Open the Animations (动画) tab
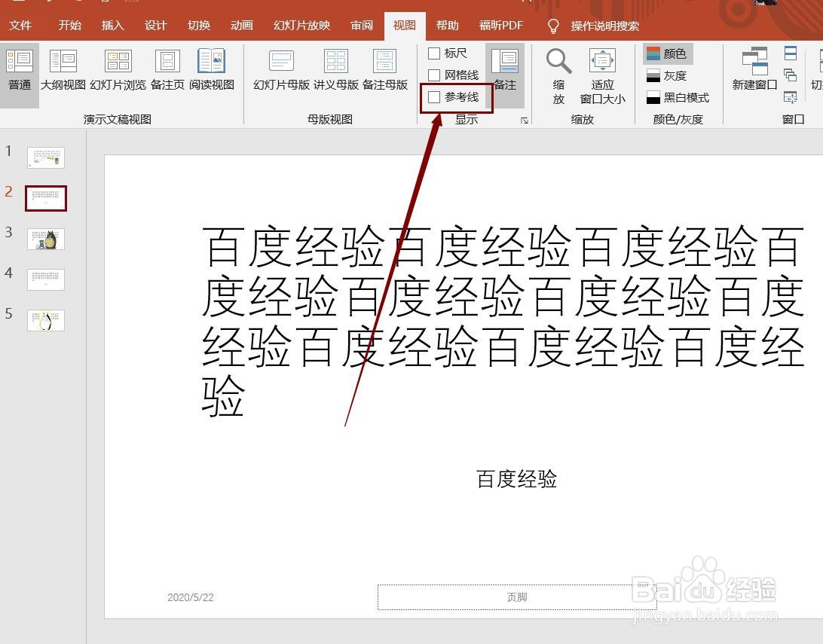 241,25
